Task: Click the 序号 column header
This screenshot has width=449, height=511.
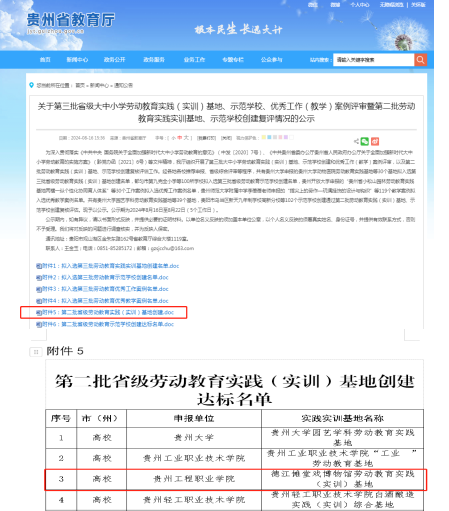Action: point(61,418)
